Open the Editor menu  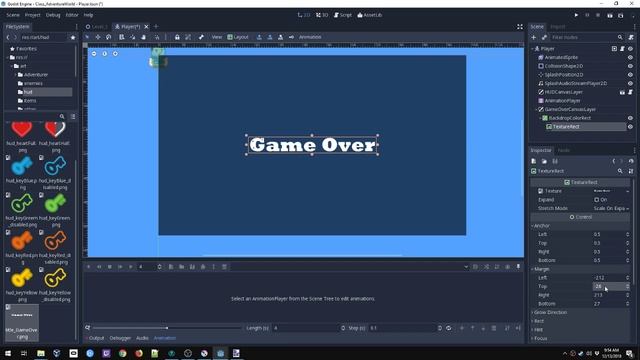pos(72,15)
